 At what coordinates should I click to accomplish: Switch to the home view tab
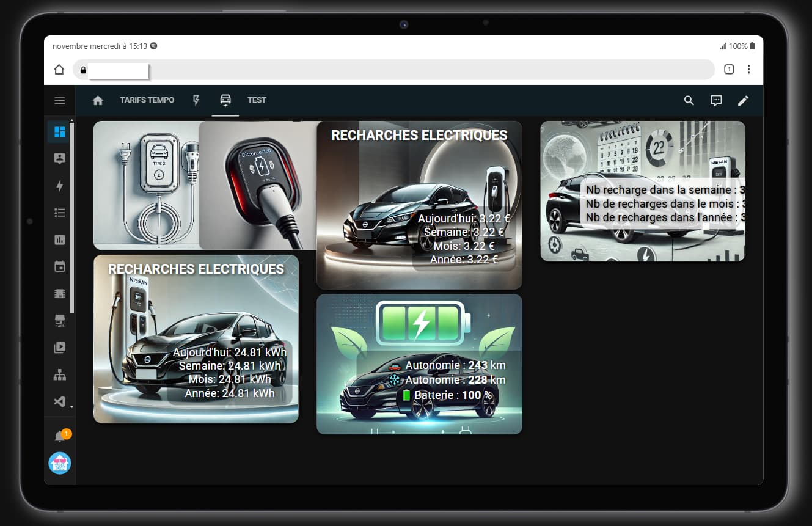pyautogui.click(x=98, y=100)
